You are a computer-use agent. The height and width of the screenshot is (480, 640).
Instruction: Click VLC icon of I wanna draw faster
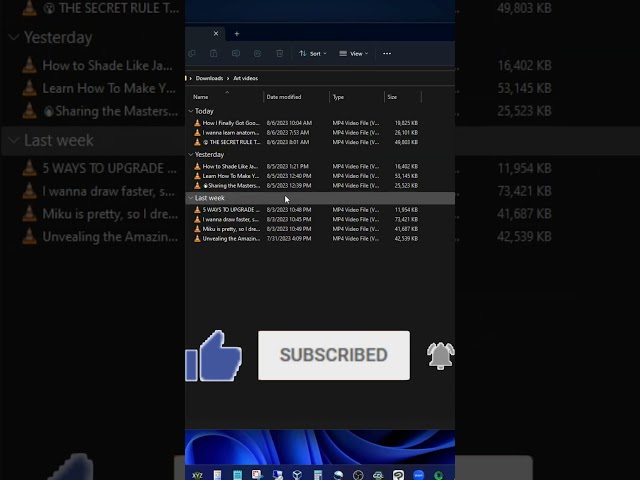point(197,219)
